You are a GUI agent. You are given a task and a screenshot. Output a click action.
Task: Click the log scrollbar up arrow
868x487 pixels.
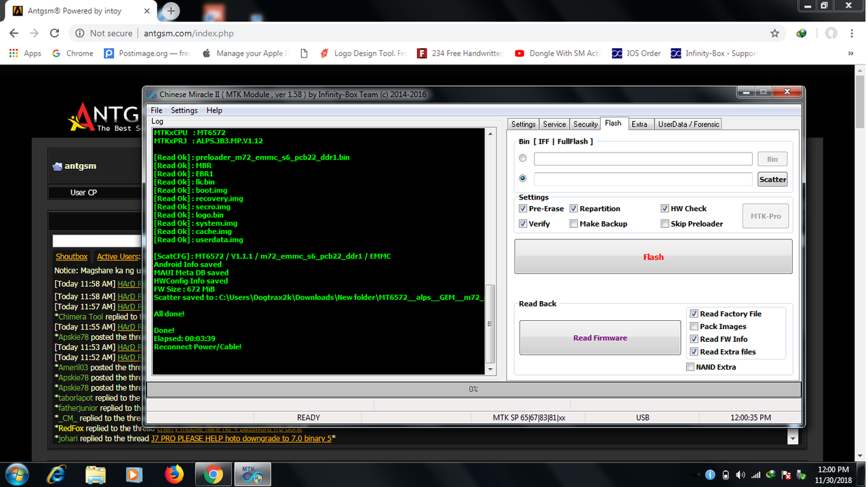coord(490,134)
